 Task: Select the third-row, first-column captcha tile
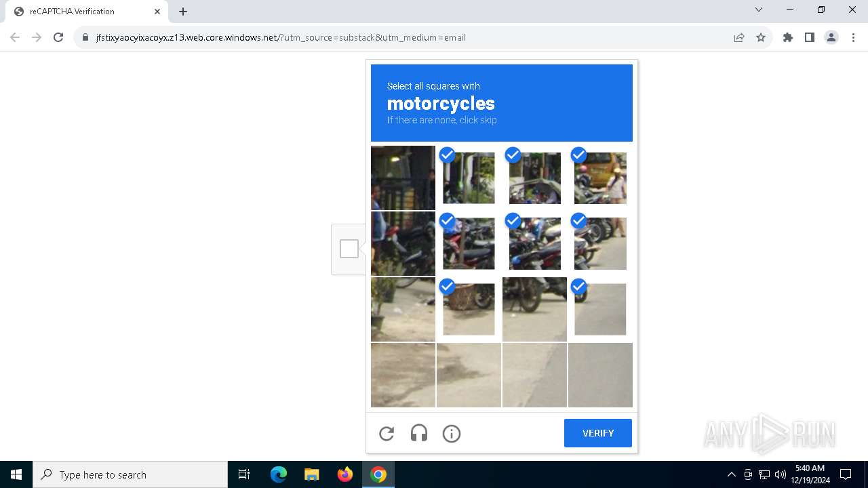[x=403, y=309]
